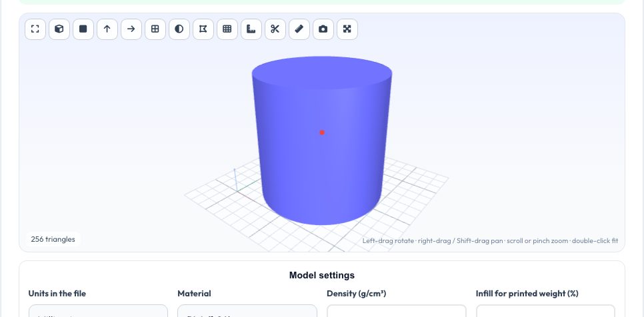This screenshot has width=644, height=317.
Task: Take a snapshot with the camera icon
Action: [323, 29]
